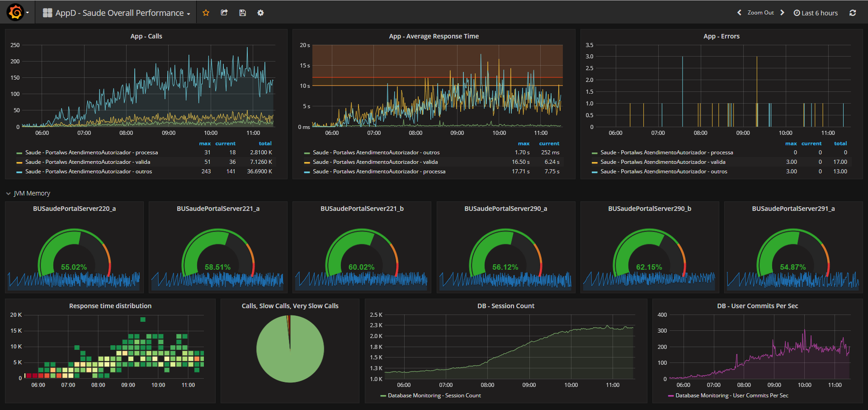Viewport: 868px width, 410px height.
Task: Toggle valida series in App - Calls legend
Action: click(x=88, y=162)
